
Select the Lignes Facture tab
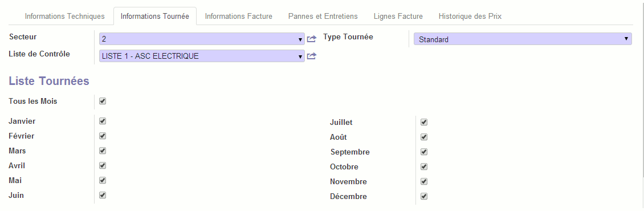point(398,17)
